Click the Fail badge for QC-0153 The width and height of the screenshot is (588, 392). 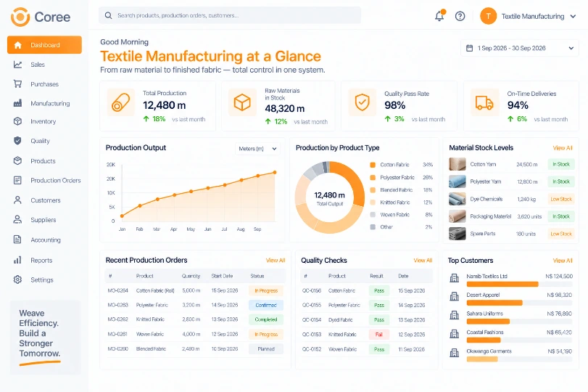[x=378, y=334]
